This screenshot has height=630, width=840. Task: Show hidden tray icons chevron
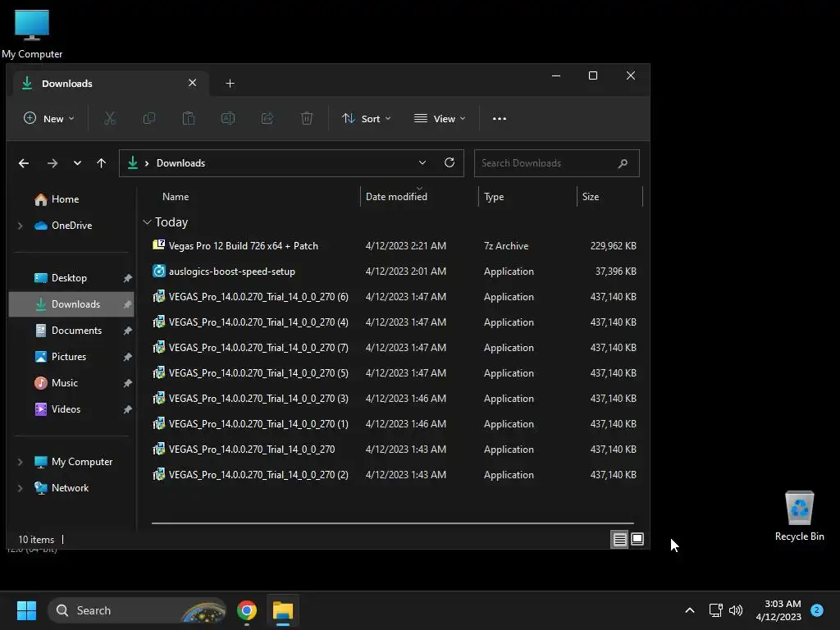690,610
